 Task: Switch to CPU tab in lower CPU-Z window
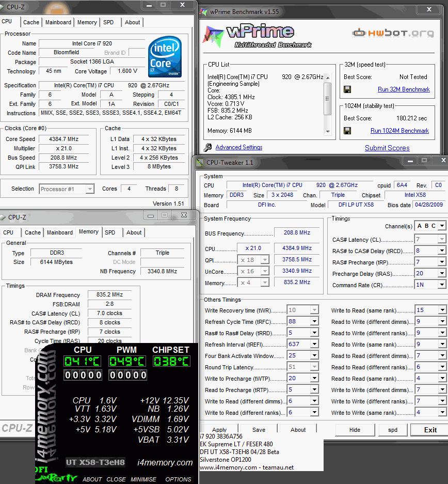pyautogui.click(x=8, y=232)
